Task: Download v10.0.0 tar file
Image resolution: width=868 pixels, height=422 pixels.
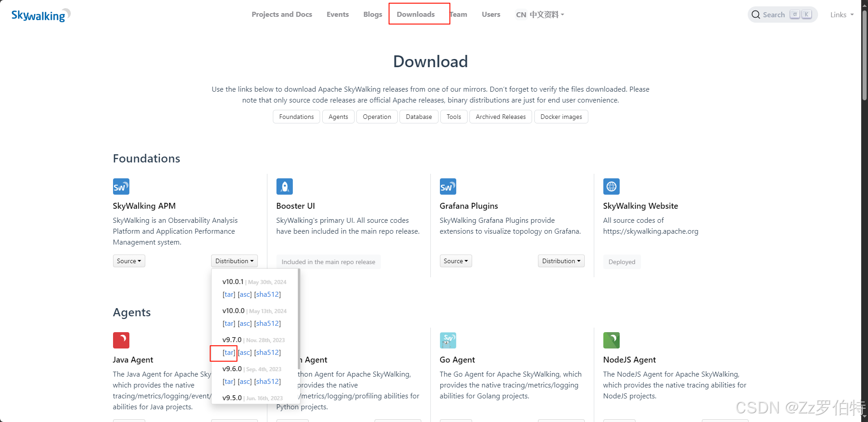Action: click(229, 324)
